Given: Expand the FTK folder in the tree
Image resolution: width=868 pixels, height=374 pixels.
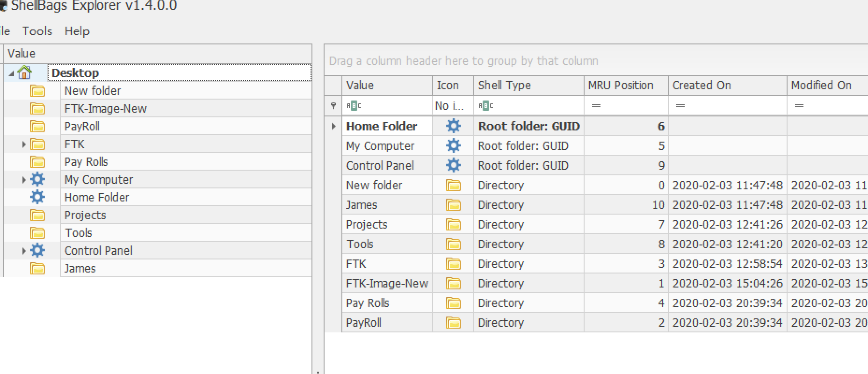Looking at the screenshot, I should tap(24, 144).
